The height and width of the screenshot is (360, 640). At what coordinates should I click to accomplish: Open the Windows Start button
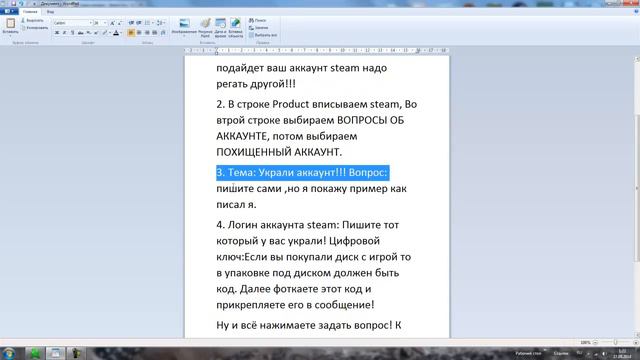8,353
